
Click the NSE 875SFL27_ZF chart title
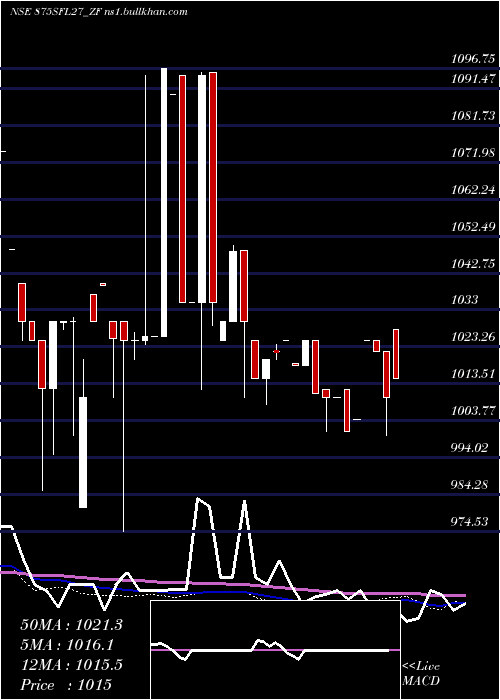98,12
